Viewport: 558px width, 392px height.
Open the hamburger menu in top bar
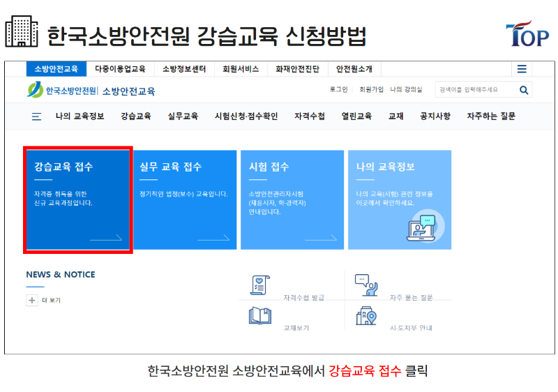pyautogui.click(x=522, y=69)
